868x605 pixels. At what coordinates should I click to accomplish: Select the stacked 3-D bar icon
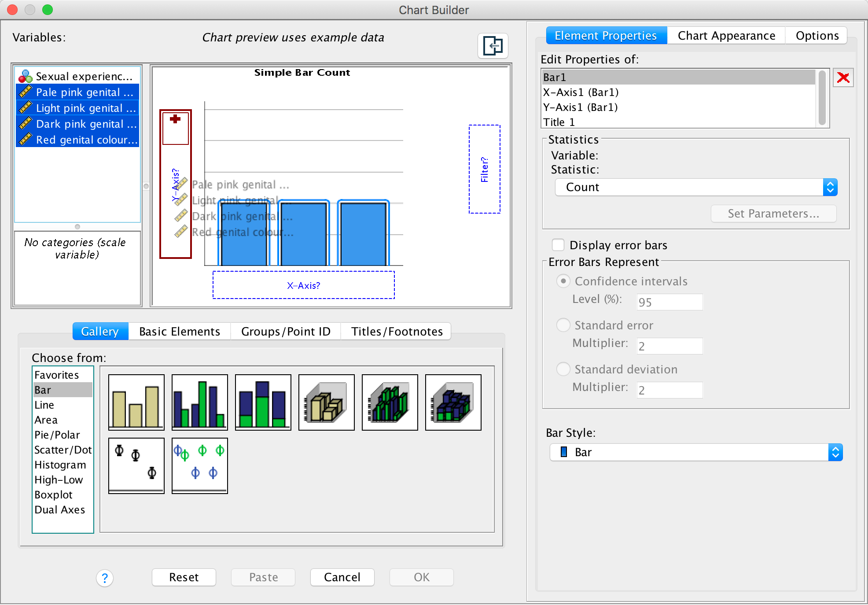pos(453,402)
